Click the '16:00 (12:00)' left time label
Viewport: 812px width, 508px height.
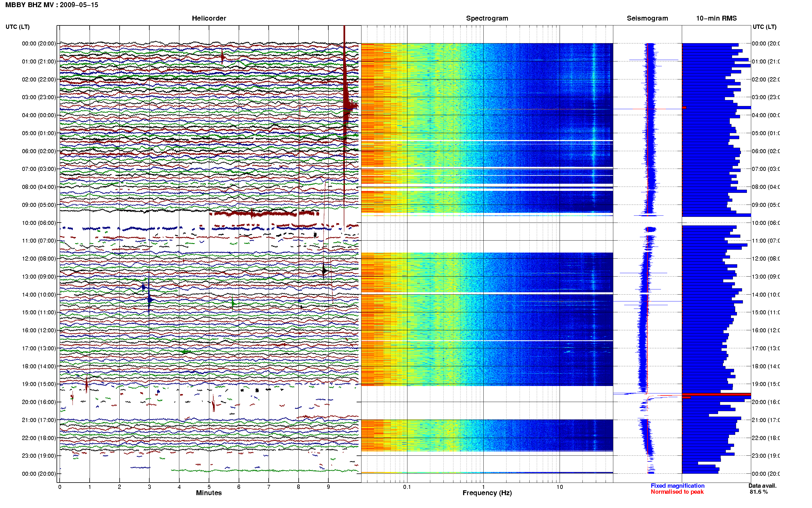pyautogui.click(x=39, y=330)
